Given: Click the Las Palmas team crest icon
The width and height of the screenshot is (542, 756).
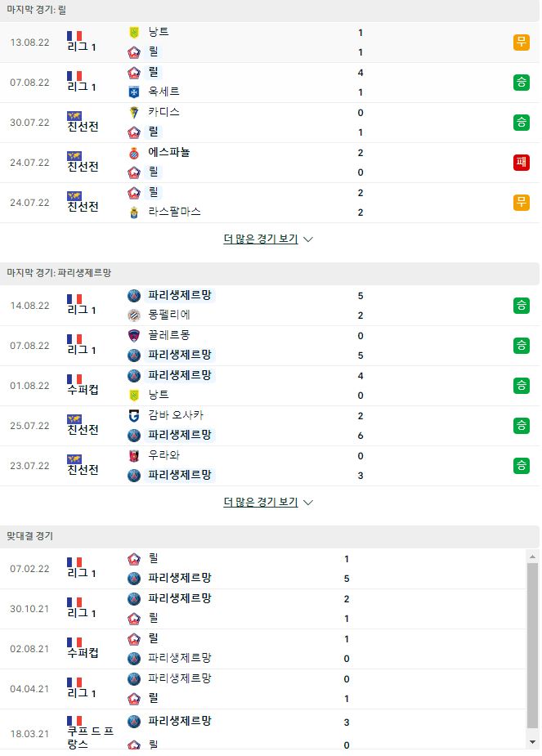Looking at the screenshot, I should pyautogui.click(x=134, y=212).
